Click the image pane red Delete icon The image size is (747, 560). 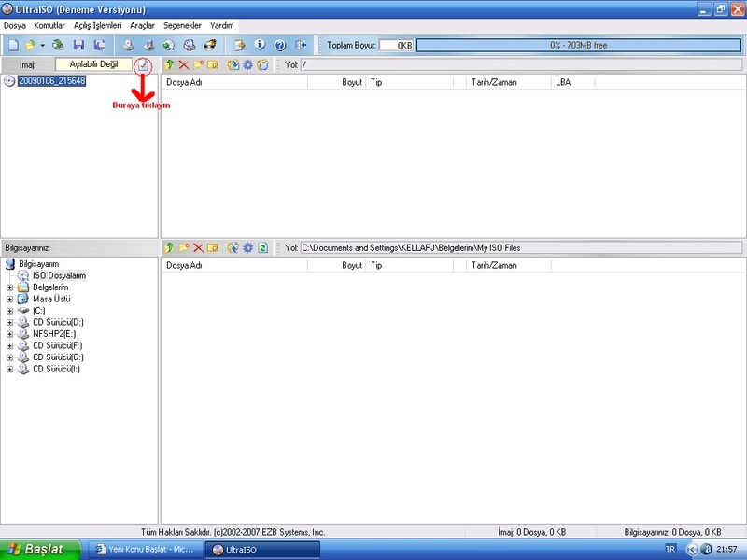click(183, 64)
